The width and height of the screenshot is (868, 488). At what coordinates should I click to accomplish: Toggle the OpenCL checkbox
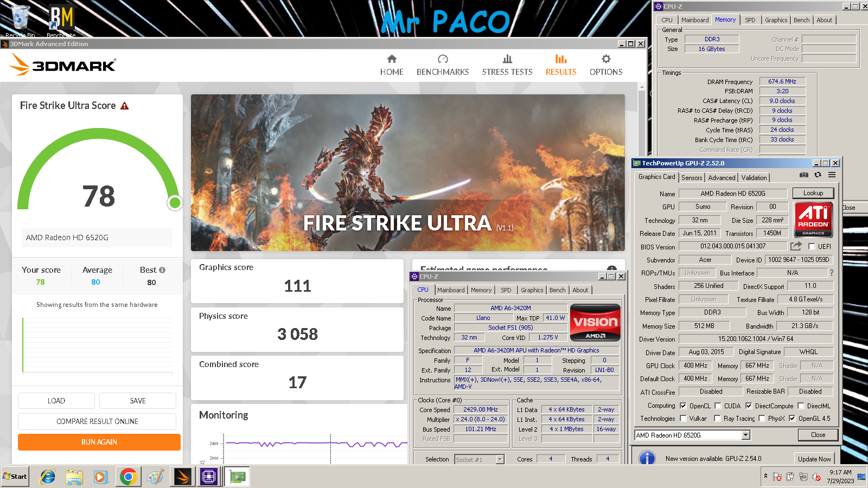(x=683, y=406)
